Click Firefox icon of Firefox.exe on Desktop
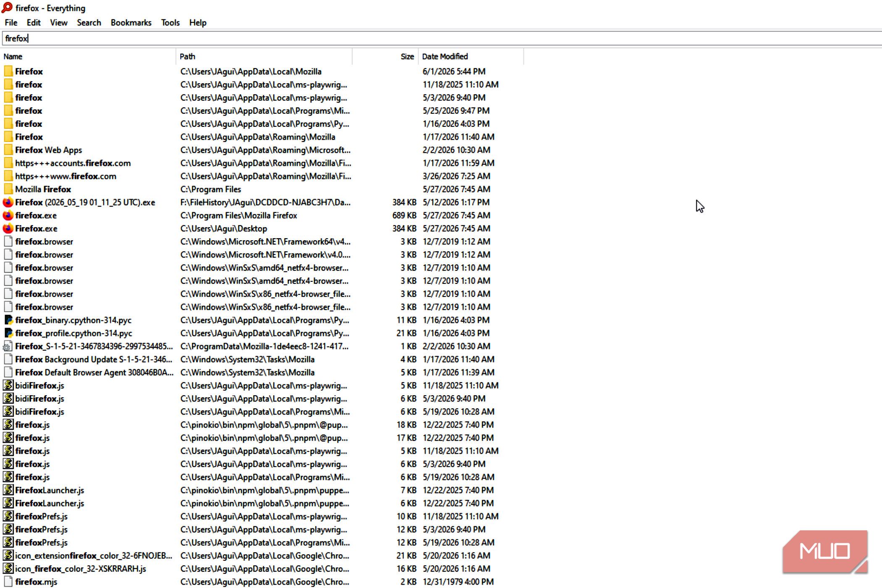 [x=8, y=228]
